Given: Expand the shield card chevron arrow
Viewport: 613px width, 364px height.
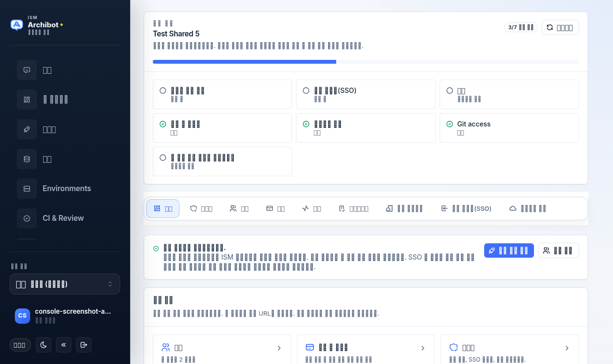Looking at the screenshot, I should point(567,348).
